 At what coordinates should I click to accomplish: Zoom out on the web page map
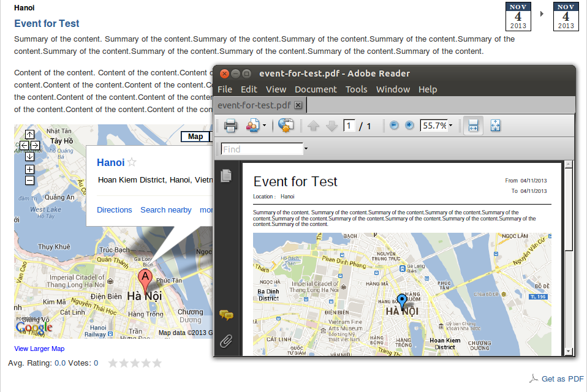[29, 181]
